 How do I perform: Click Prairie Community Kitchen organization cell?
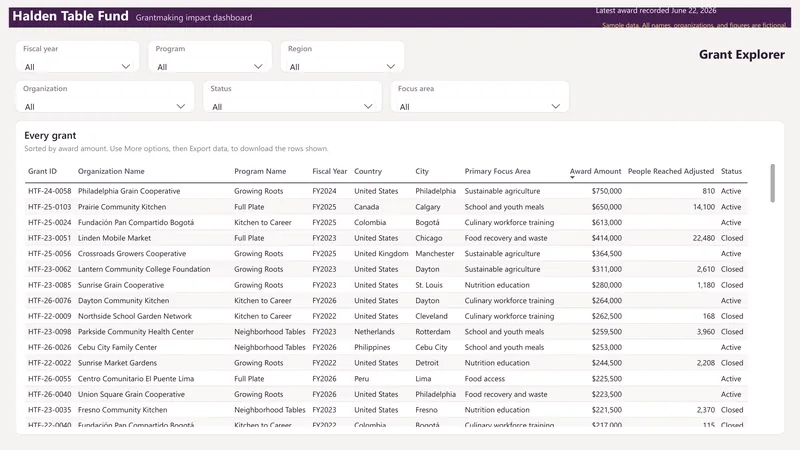point(122,207)
